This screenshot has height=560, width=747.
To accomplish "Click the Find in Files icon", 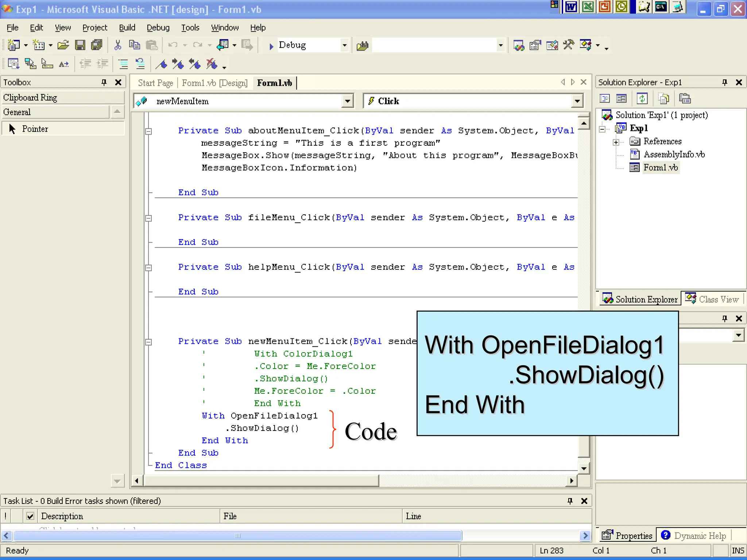I will 362,46.
